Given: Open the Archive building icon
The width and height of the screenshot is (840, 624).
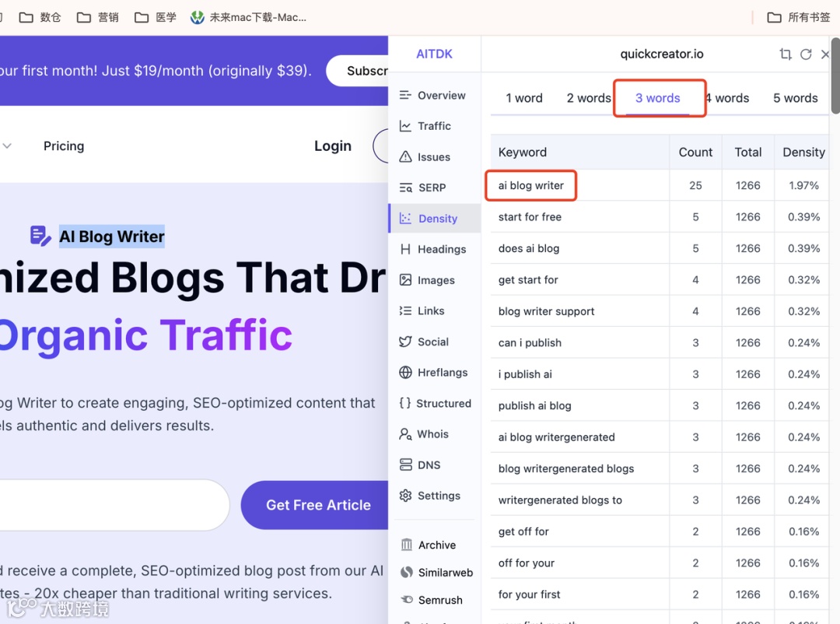Looking at the screenshot, I should click(407, 545).
